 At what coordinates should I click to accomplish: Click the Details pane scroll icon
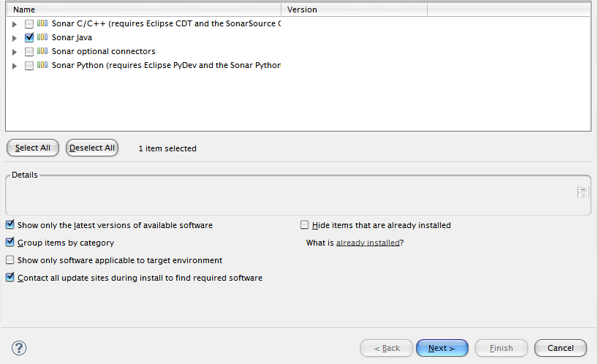582,193
